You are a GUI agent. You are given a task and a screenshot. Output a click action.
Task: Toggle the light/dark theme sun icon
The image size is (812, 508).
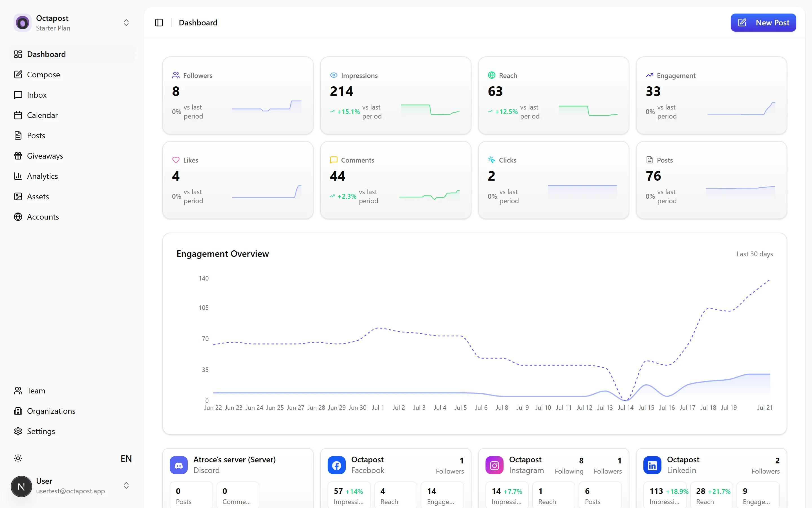tap(18, 458)
